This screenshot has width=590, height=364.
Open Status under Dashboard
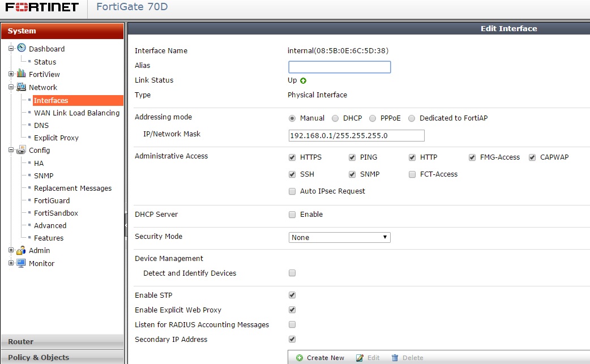click(45, 62)
